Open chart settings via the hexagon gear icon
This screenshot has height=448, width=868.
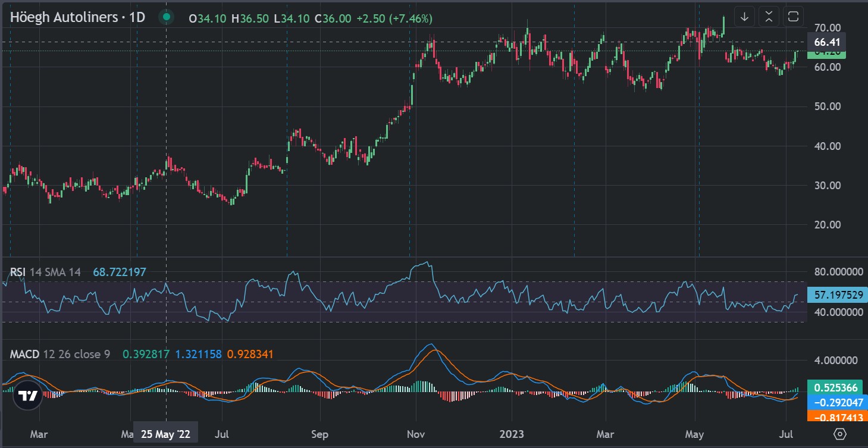(839, 433)
